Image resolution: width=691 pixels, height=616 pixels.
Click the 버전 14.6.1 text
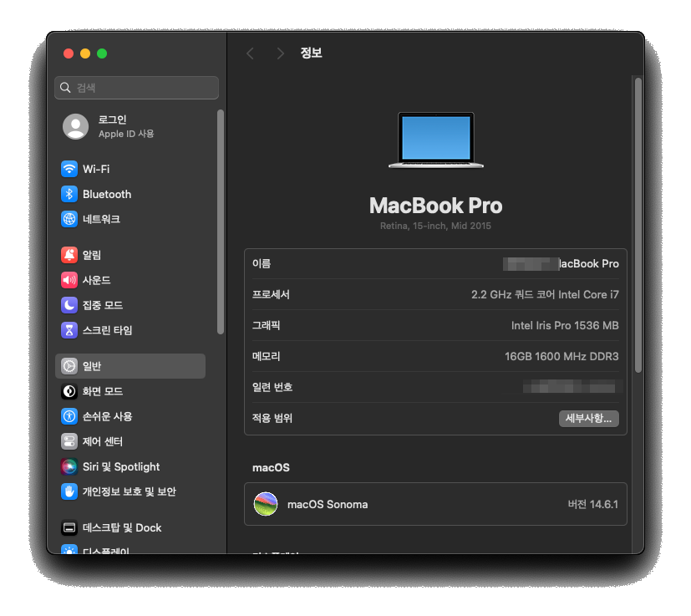[x=592, y=504]
